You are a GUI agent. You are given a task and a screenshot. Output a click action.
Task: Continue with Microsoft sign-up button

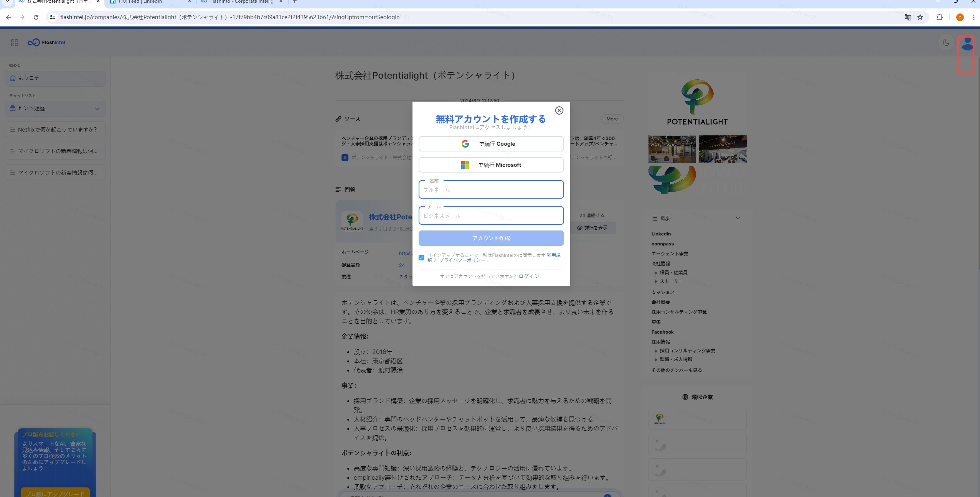491,165
